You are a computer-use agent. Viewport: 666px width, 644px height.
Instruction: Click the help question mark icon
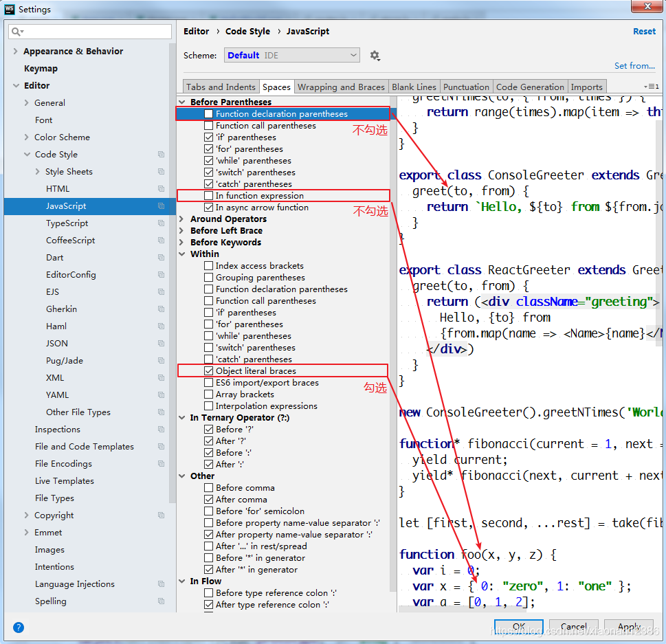[x=19, y=628]
